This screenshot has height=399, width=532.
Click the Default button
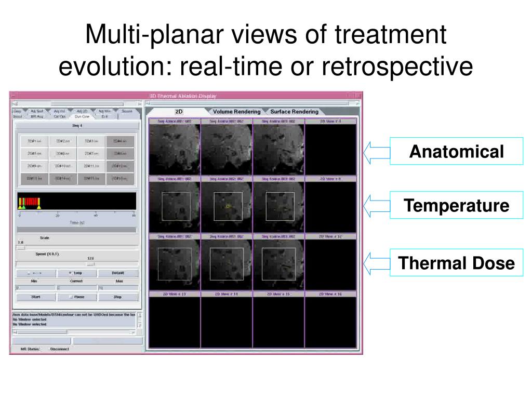(118, 273)
